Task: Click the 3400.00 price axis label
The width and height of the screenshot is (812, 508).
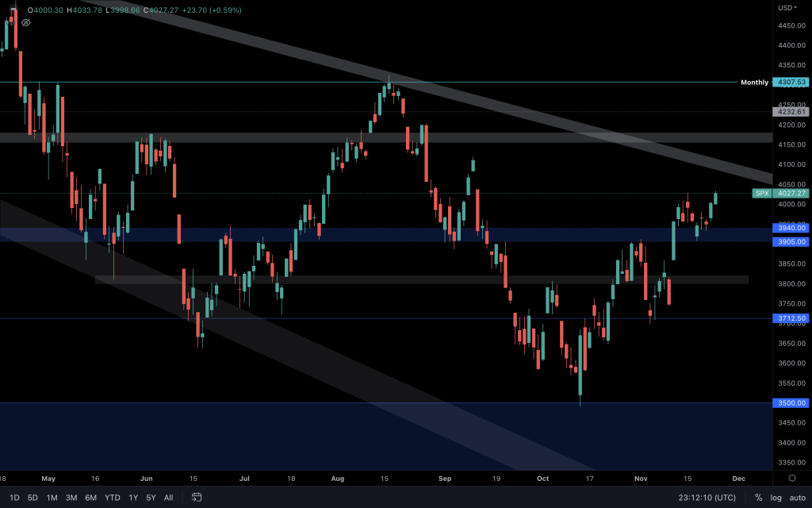Action: coord(791,443)
